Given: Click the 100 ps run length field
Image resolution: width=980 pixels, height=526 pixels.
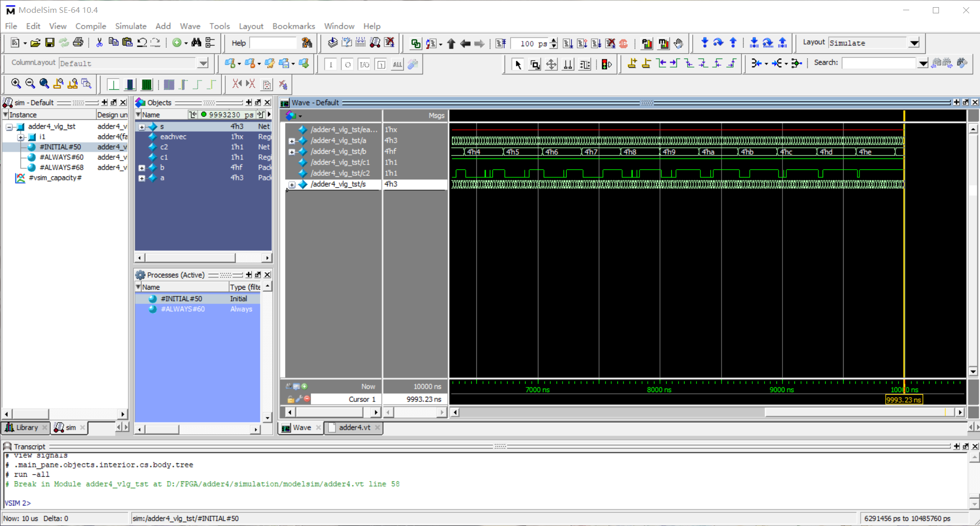Looking at the screenshot, I should (x=530, y=44).
